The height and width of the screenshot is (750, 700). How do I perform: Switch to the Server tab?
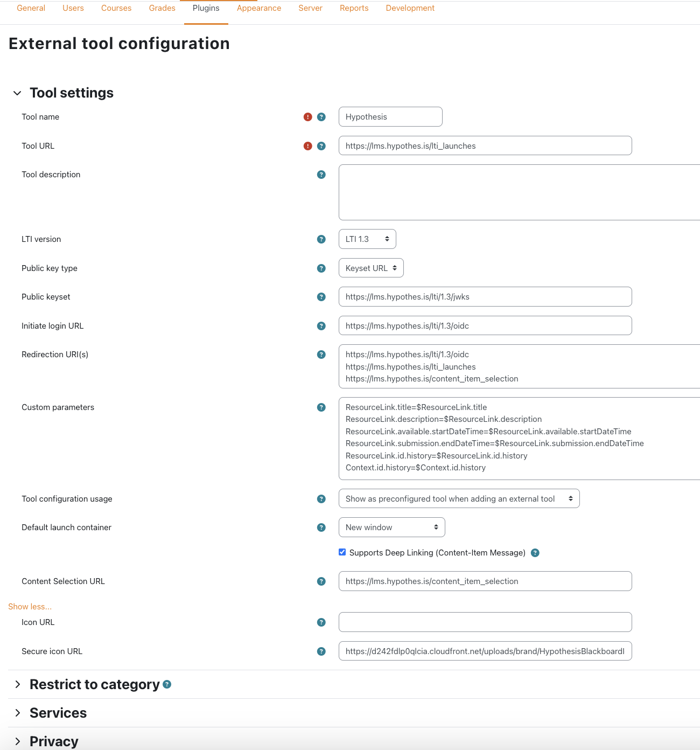click(310, 8)
